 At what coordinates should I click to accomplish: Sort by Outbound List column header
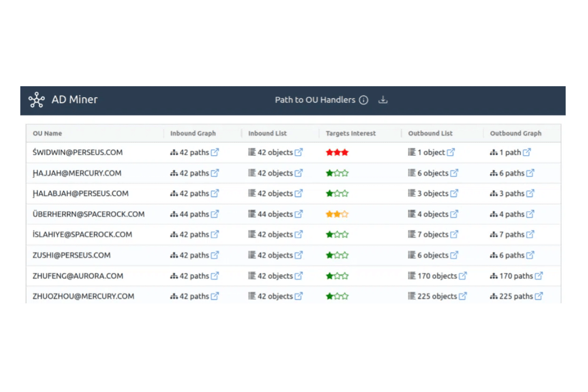coord(430,133)
